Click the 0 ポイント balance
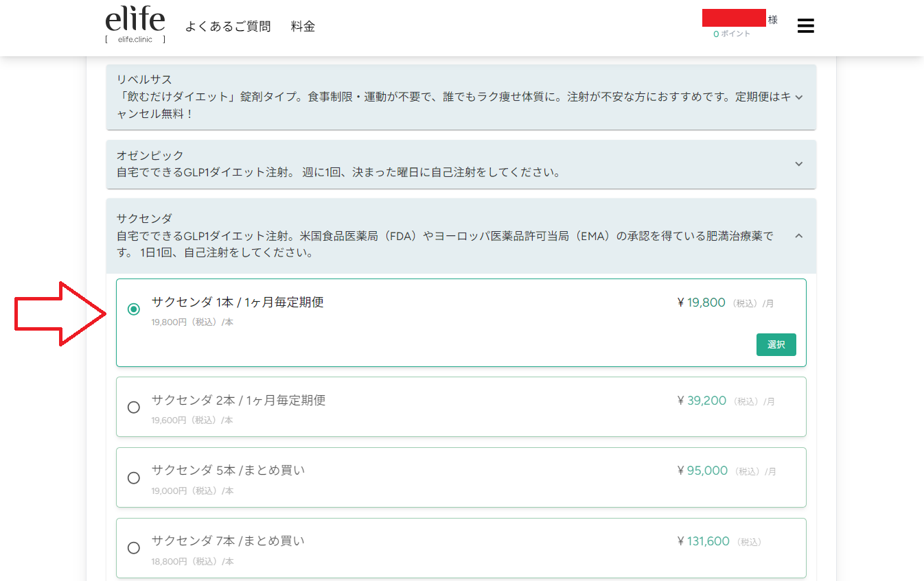The width and height of the screenshot is (924, 581). click(x=732, y=34)
